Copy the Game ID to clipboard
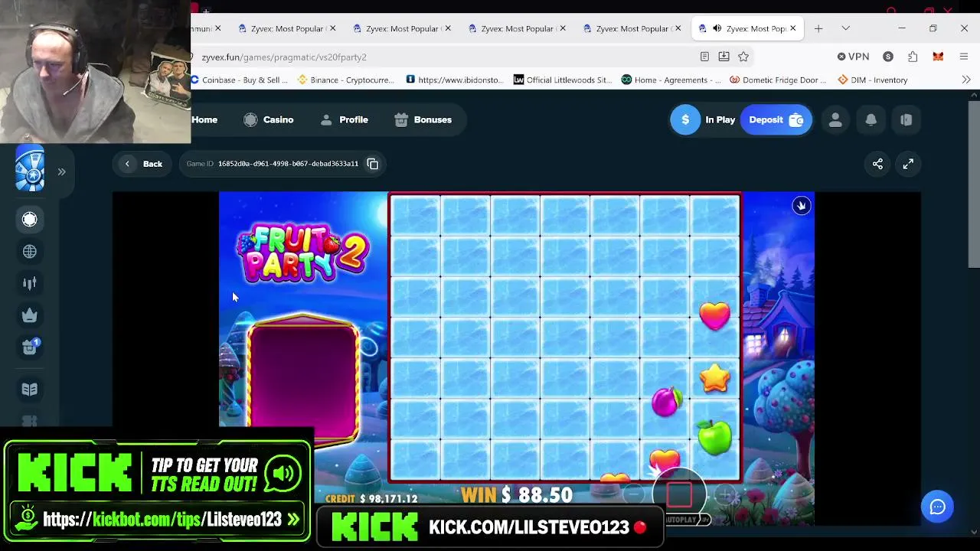This screenshot has width=980, height=551. tap(373, 164)
